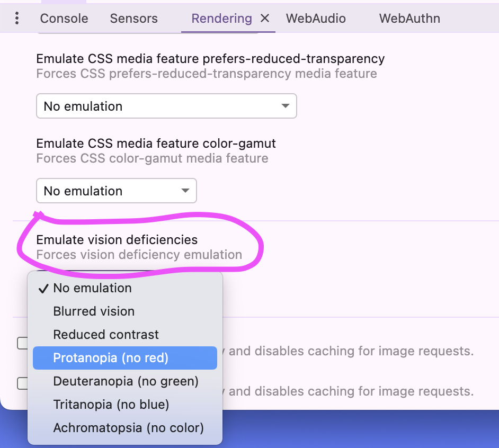The height and width of the screenshot is (448, 499).
Task: Toggle the lower checkbox beside image requests text
Action: pos(22,383)
